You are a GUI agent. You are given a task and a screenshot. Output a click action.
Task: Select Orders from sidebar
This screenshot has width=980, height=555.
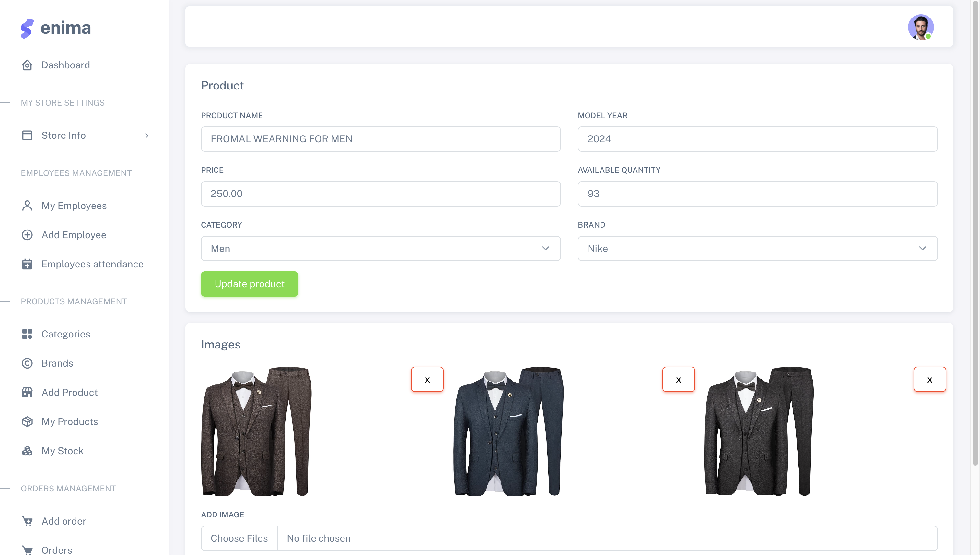point(56,550)
